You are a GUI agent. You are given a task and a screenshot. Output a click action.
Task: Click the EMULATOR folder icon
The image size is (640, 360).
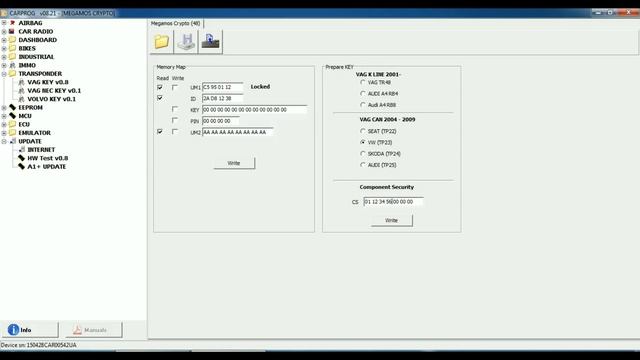tap(12, 133)
